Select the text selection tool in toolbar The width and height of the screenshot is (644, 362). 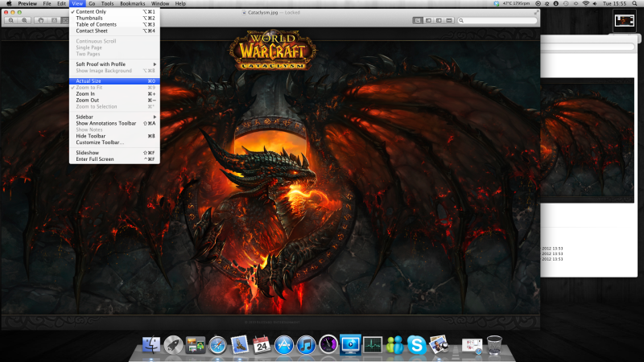54,20
